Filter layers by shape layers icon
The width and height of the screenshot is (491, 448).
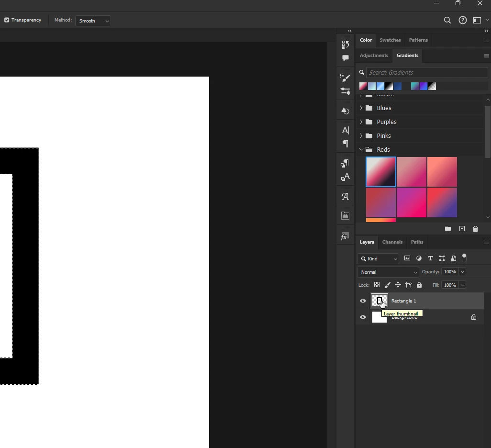pyautogui.click(x=442, y=258)
